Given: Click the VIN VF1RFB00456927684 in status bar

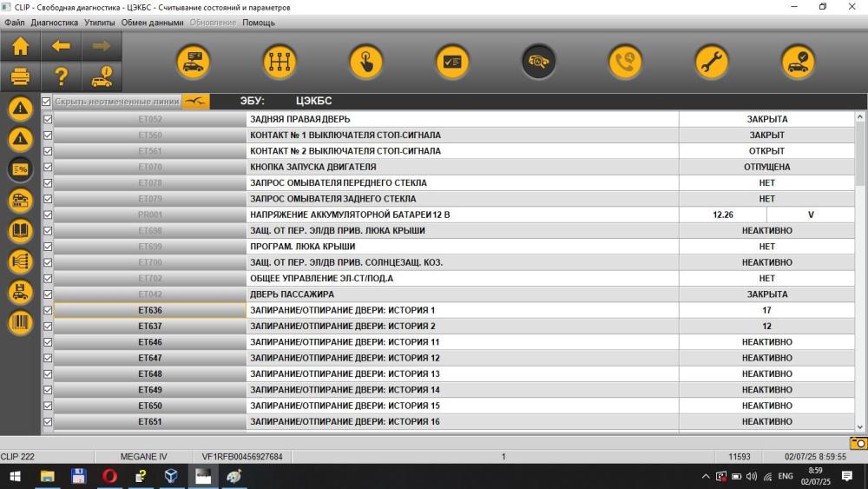Looking at the screenshot, I should click(x=242, y=457).
